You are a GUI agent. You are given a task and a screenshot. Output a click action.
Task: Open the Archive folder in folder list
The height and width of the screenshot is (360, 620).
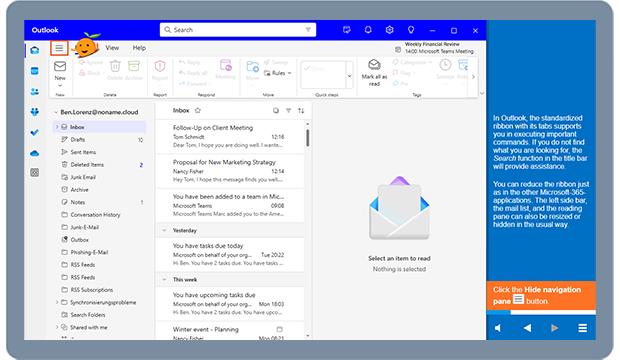[100, 190]
